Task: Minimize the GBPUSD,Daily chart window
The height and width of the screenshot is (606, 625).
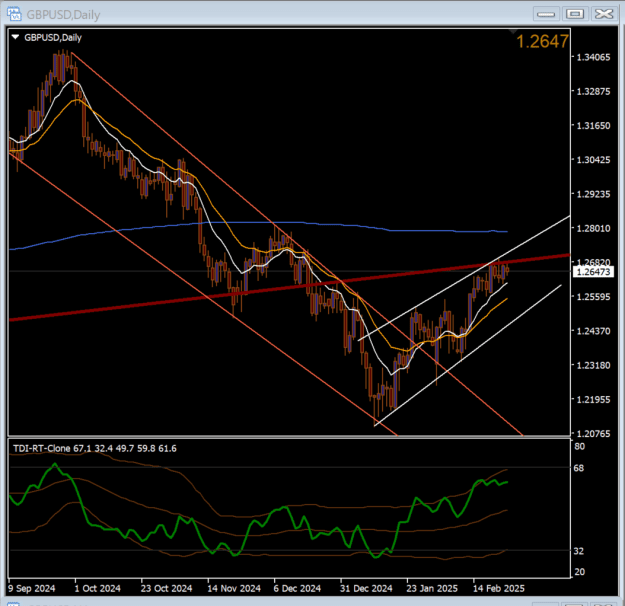Action: (546, 14)
